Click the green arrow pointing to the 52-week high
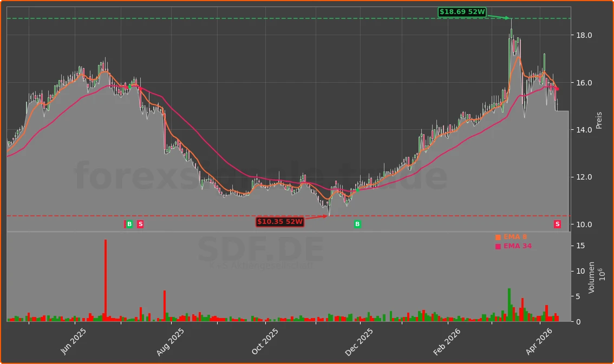 click(x=498, y=17)
